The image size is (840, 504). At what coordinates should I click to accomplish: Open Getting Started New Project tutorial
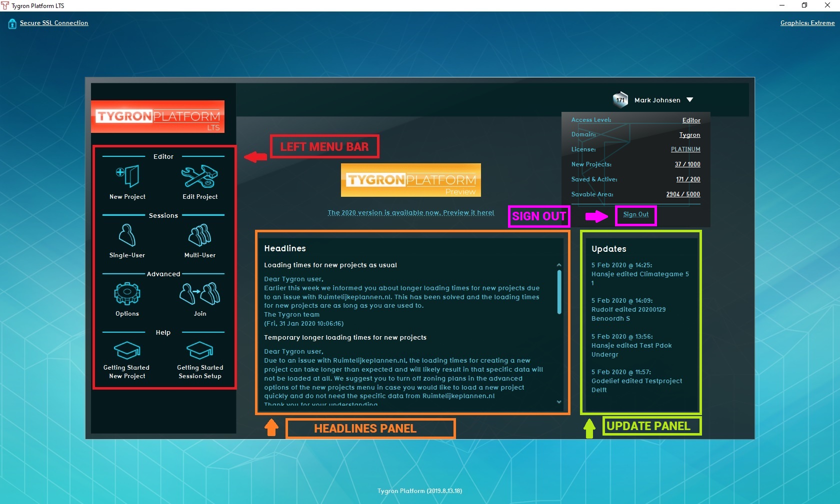click(x=127, y=351)
